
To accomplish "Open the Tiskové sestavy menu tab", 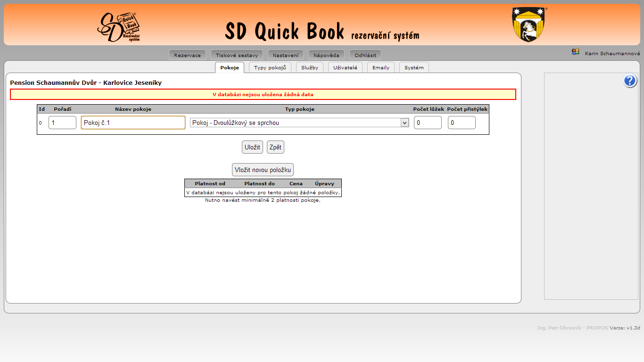I will click(x=237, y=55).
